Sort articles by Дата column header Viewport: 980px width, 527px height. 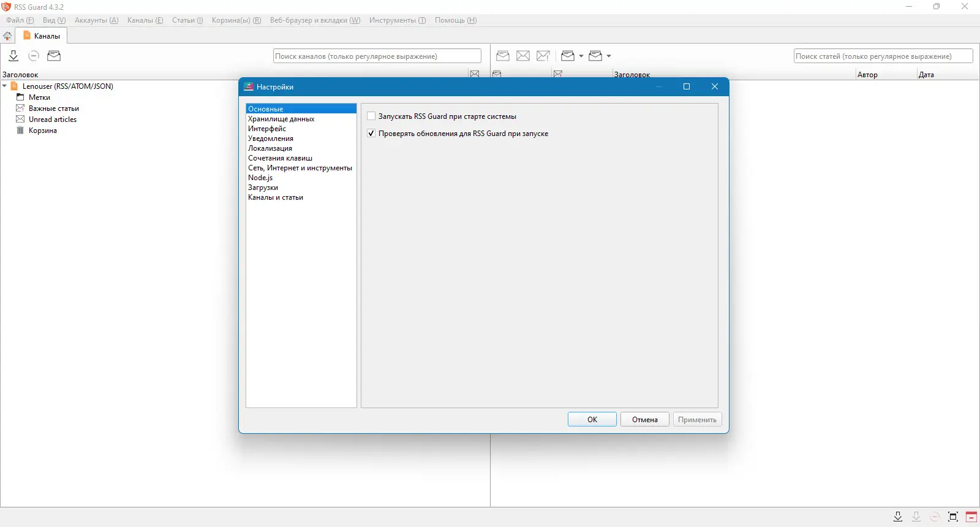(x=948, y=74)
